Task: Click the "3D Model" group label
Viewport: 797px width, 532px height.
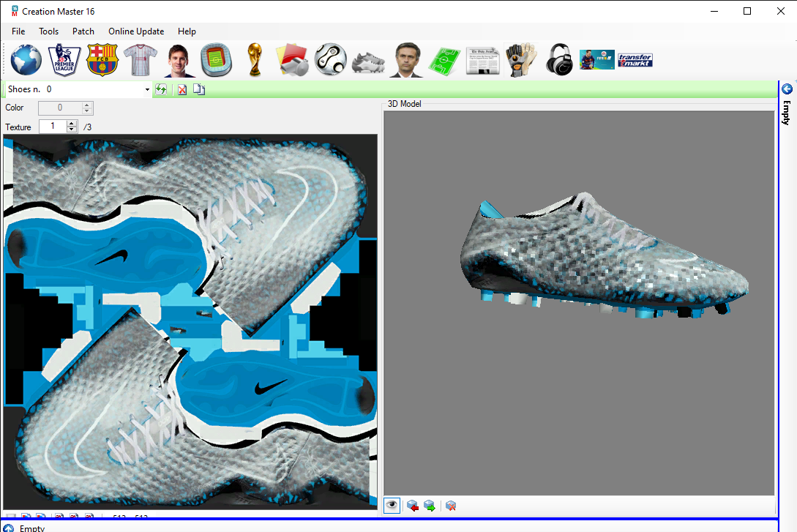Action: pos(405,104)
